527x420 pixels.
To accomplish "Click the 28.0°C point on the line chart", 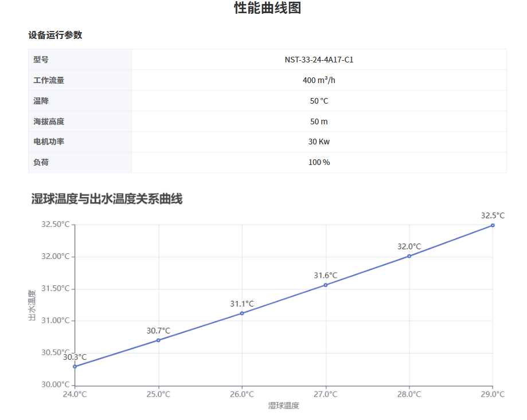I will click(409, 256).
